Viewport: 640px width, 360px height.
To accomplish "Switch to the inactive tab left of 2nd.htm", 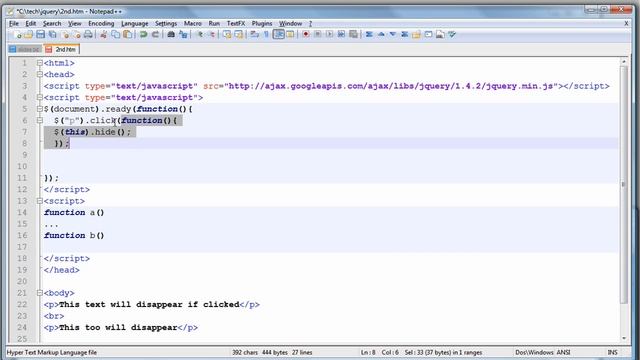I will pyautogui.click(x=25, y=49).
